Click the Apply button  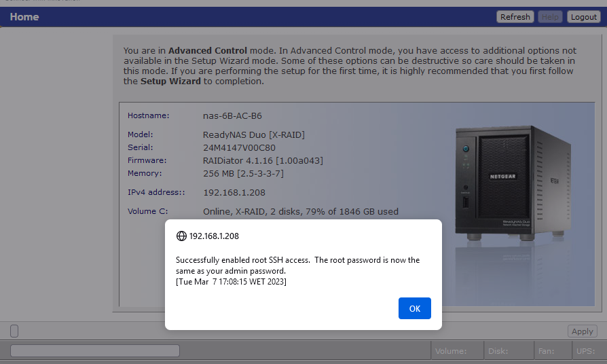[583, 331]
